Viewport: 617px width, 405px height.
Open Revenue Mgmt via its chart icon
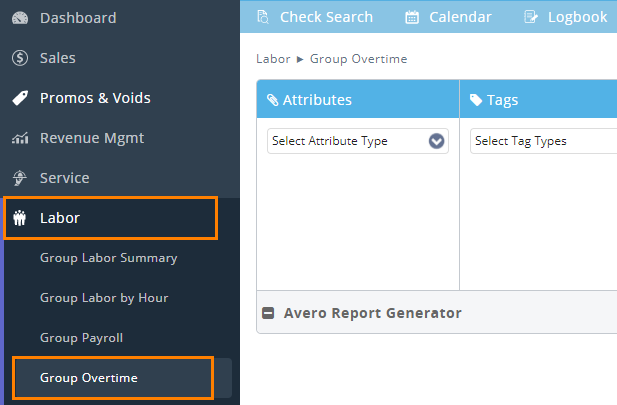coord(19,138)
